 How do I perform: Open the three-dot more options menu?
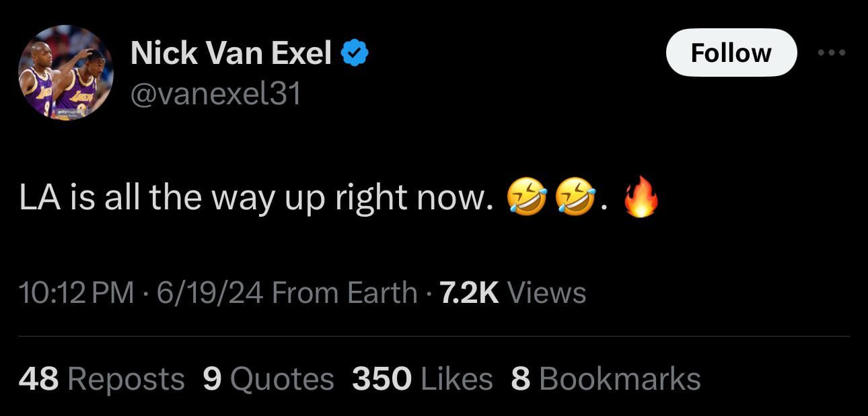(833, 53)
